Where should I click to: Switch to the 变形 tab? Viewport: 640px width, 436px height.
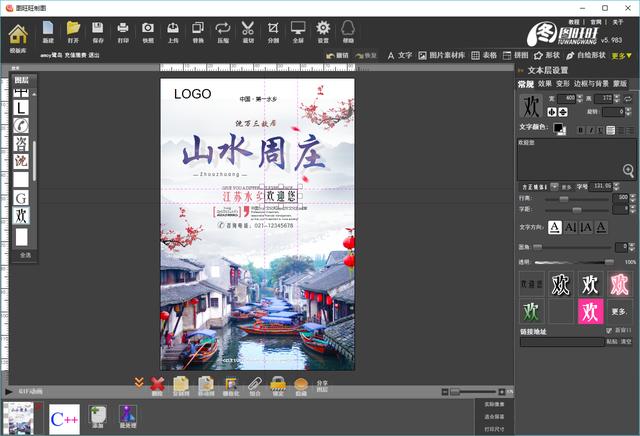point(562,84)
